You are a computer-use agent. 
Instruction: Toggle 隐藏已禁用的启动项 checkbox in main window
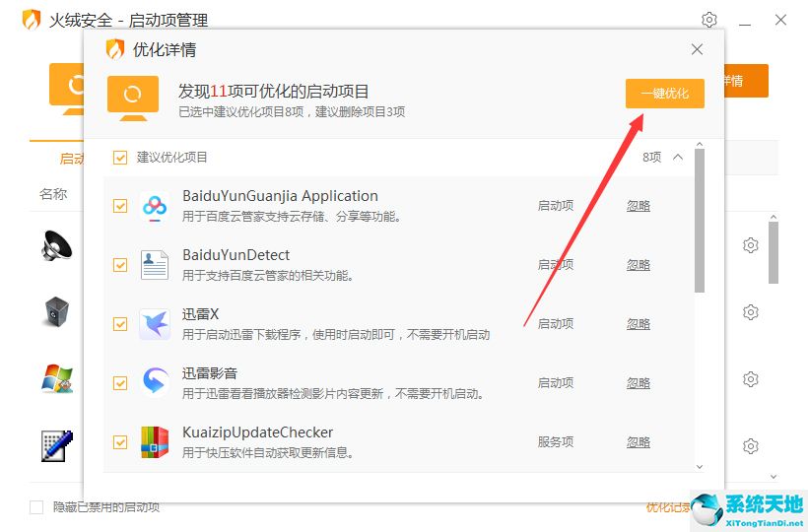pyautogui.click(x=36, y=507)
